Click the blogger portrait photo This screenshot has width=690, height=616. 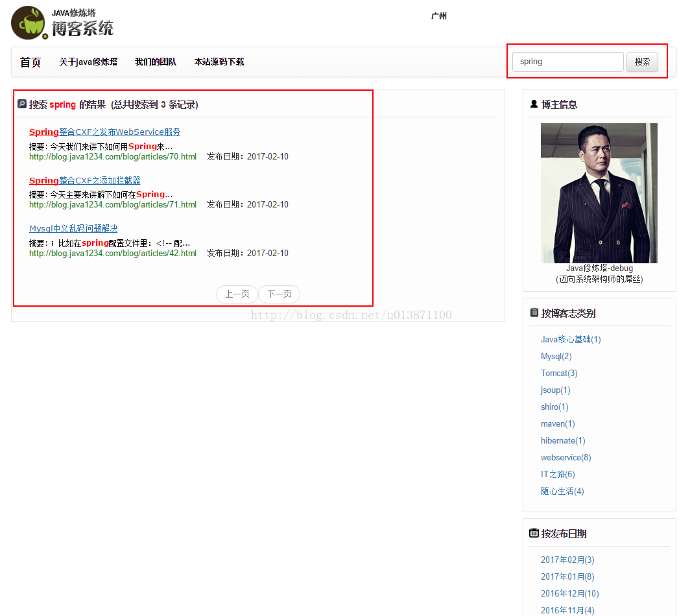pos(599,193)
